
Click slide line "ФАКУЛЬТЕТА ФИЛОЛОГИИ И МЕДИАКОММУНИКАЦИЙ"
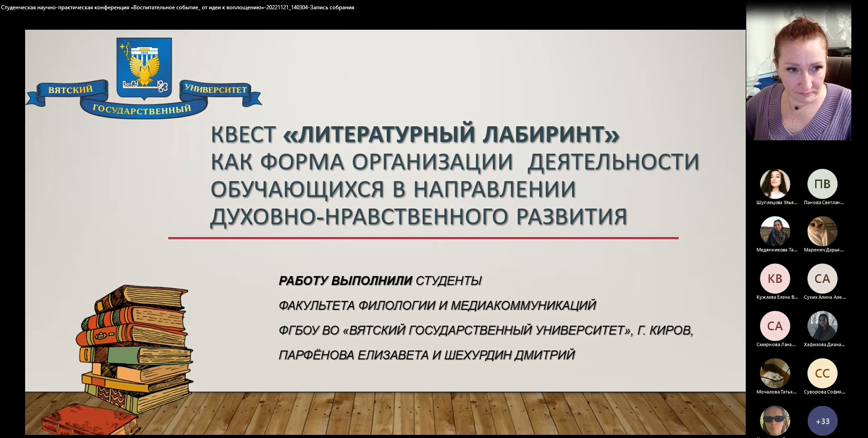437,306
